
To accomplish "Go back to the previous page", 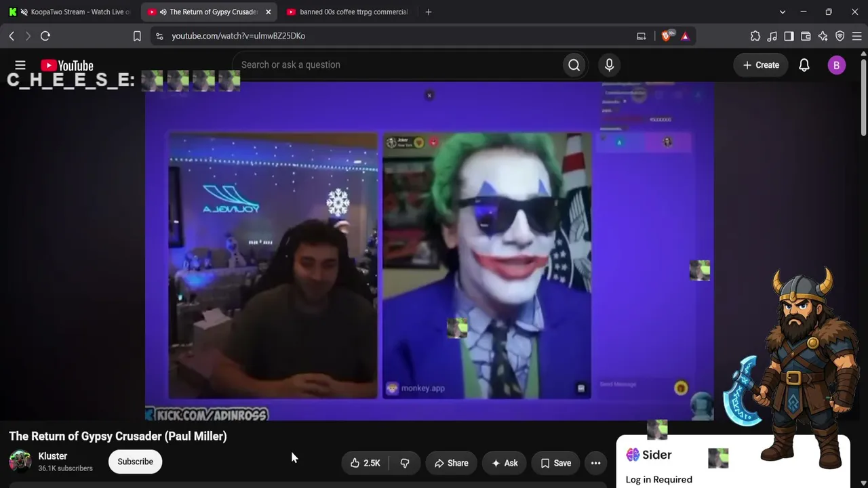I will [12, 36].
